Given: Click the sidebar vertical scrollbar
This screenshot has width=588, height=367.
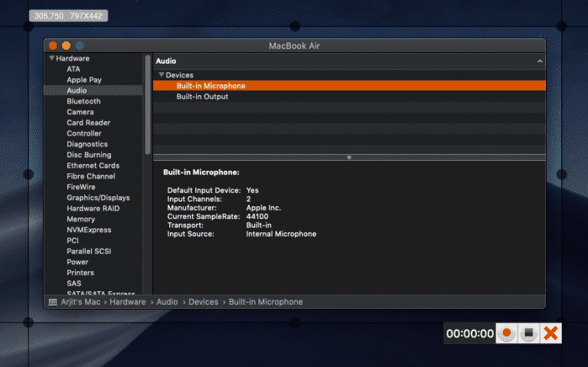Looking at the screenshot, I should [x=148, y=105].
